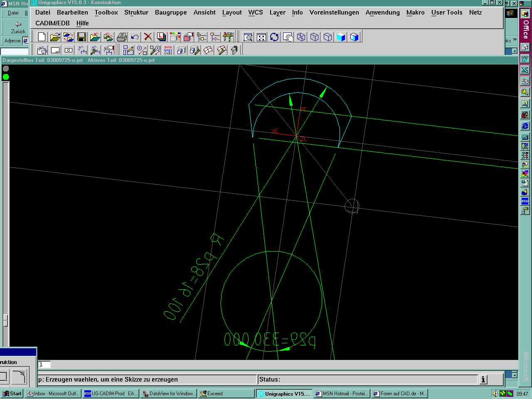Select the Zoom magnifier view tool
The image size is (532, 399).
click(248, 37)
